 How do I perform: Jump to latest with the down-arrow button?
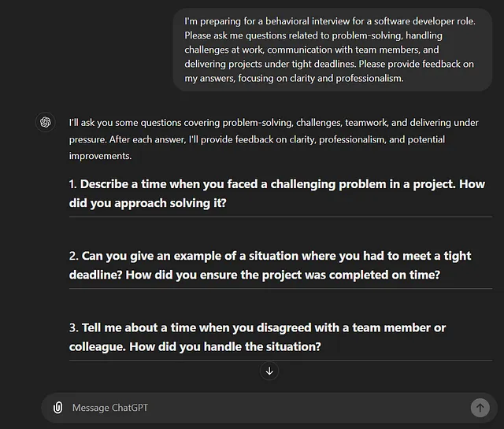269,372
